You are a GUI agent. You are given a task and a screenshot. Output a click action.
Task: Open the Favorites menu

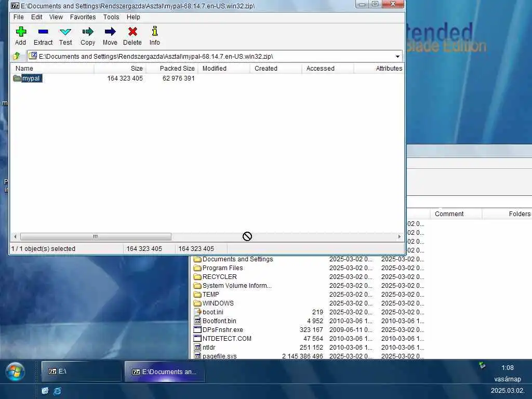tap(83, 17)
